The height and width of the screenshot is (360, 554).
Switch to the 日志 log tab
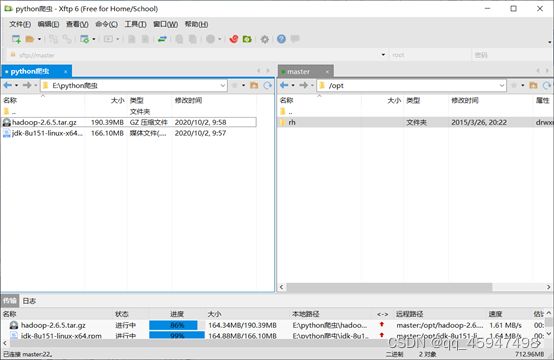pos(29,301)
